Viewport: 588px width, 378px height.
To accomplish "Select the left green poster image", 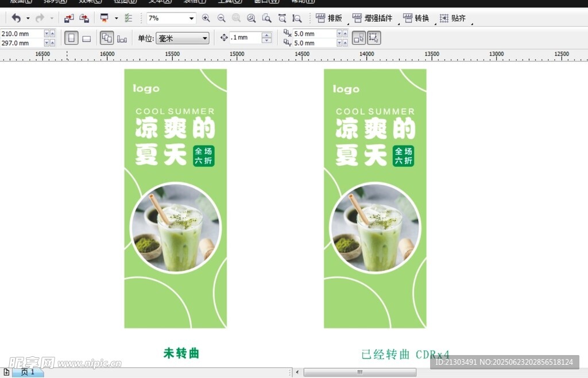I will (x=176, y=198).
